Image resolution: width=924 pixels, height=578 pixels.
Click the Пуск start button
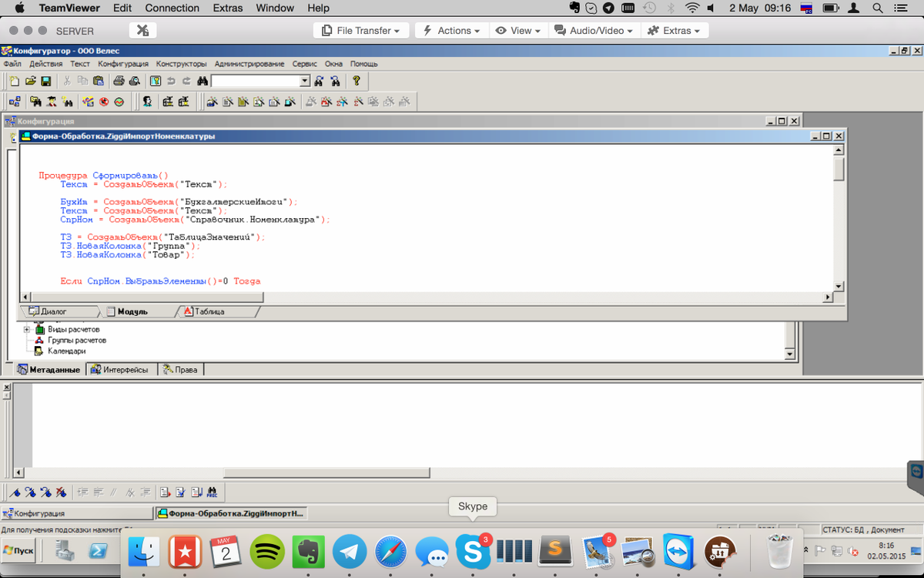click(x=19, y=550)
